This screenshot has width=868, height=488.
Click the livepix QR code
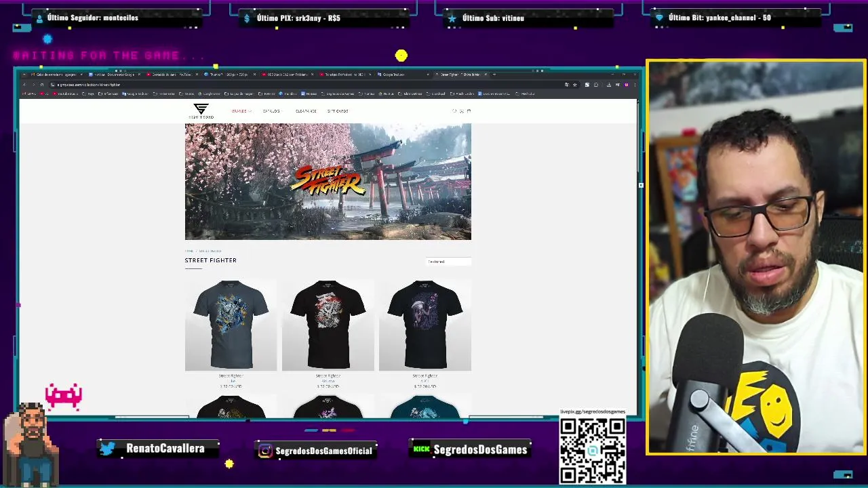593,451
